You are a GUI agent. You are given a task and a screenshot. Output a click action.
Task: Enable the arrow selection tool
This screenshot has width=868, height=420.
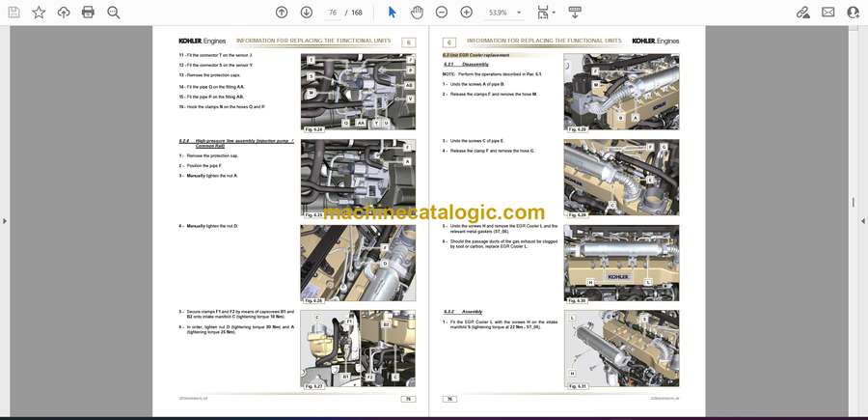[x=392, y=13]
